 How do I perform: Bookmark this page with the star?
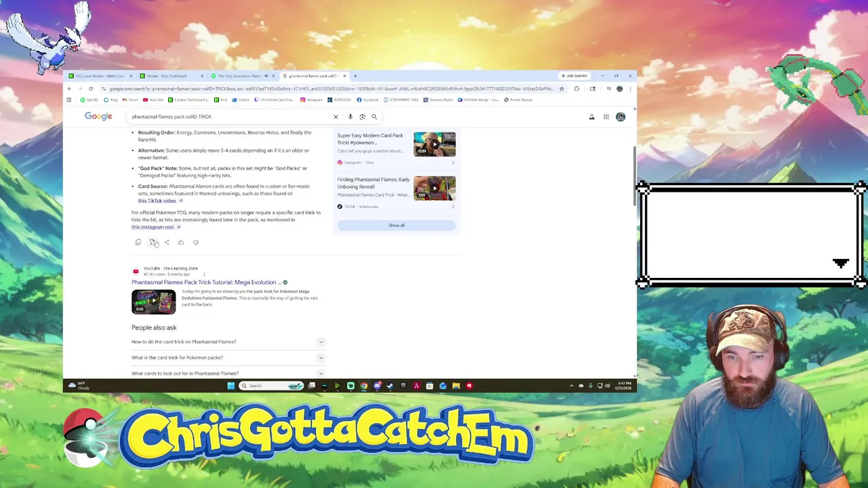(x=561, y=89)
